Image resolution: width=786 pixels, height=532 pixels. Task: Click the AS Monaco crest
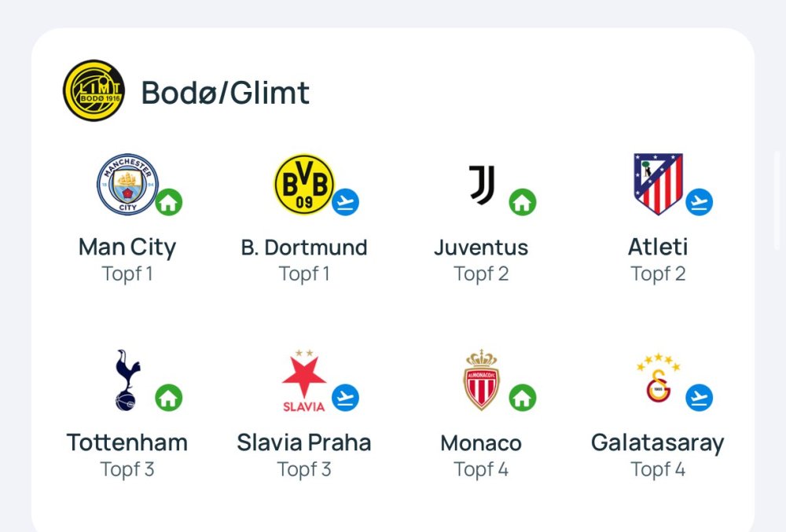482,380
